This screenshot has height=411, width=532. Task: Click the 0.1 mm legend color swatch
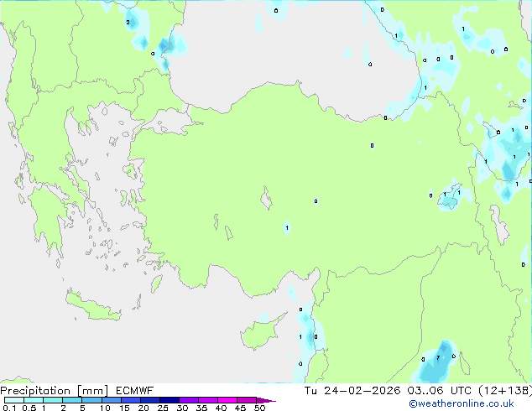[14, 400]
